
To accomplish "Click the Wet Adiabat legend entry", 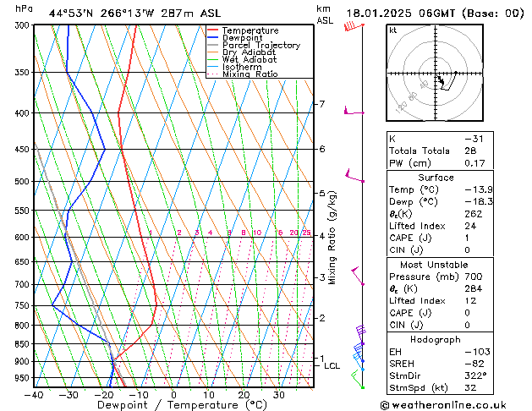I will (242, 60).
